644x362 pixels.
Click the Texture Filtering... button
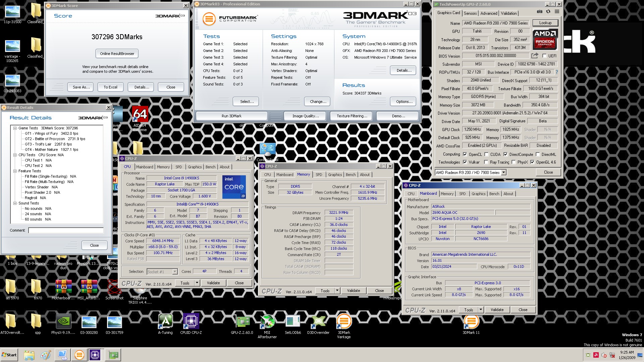coord(352,116)
